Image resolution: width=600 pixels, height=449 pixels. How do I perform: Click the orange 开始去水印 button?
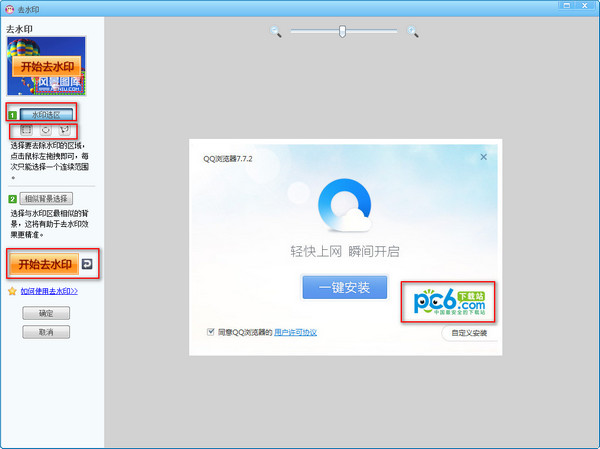tap(42, 264)
